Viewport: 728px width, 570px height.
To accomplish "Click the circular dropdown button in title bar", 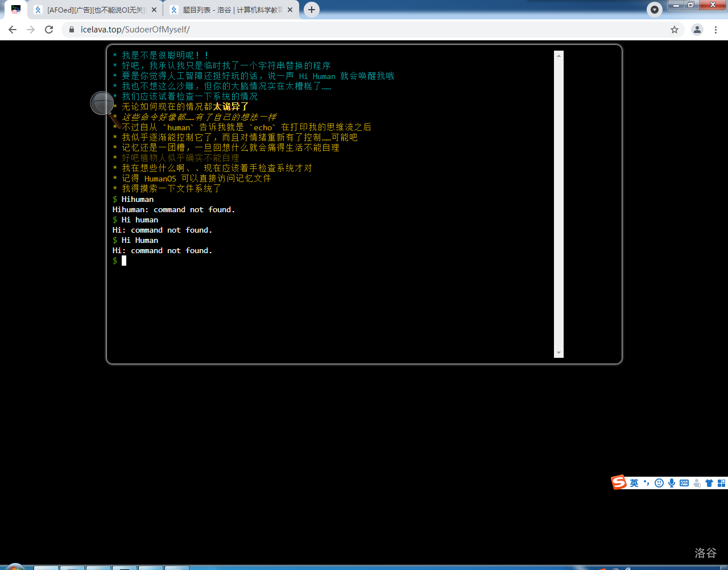I will (x=655, y=10).
